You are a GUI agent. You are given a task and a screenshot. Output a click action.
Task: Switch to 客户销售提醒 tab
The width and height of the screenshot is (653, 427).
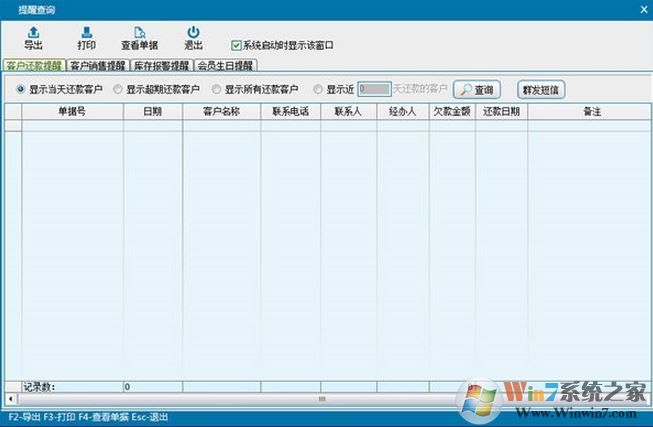[x=98, y=65]
